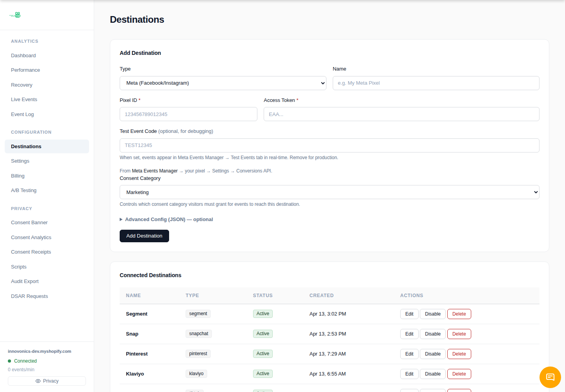This screenshot has width=565, height=392.
Task: Disable the Klaviyo destination
Action: (x=433, y=374)
